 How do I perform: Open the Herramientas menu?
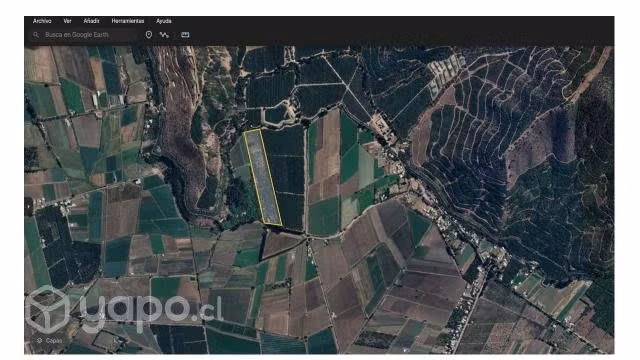pyautogui.click(x=128, y=21)
